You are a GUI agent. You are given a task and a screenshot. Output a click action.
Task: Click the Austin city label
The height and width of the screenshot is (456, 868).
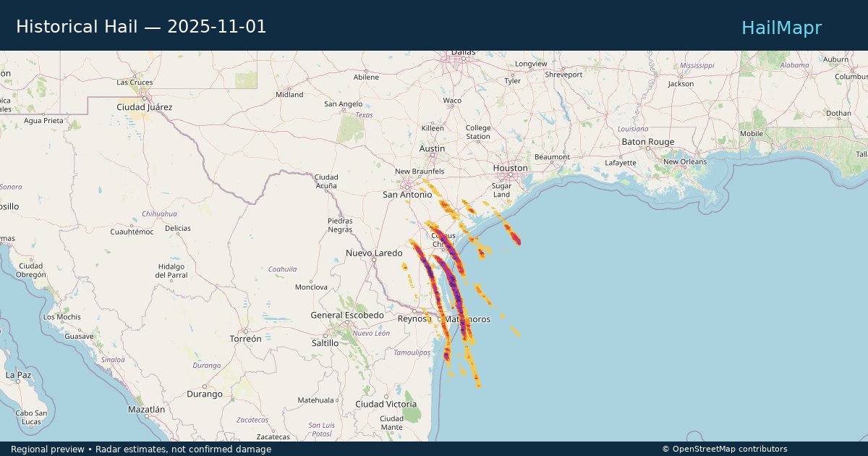433,148
